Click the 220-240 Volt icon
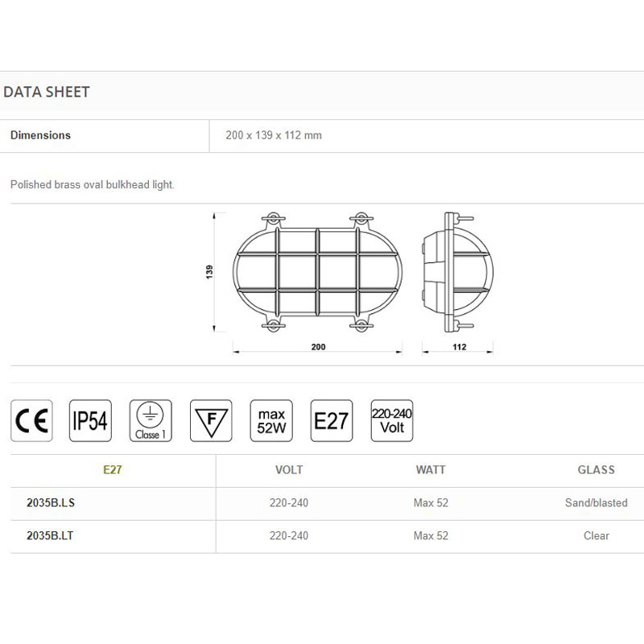Image resolution: width=644 pixels, height=644 pixels. pyautogui.click(x=392, y=420)
